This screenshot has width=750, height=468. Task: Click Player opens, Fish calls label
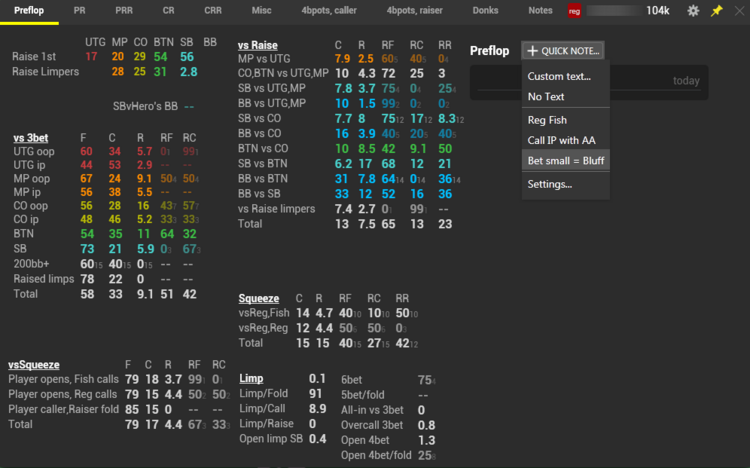point(63,379)
